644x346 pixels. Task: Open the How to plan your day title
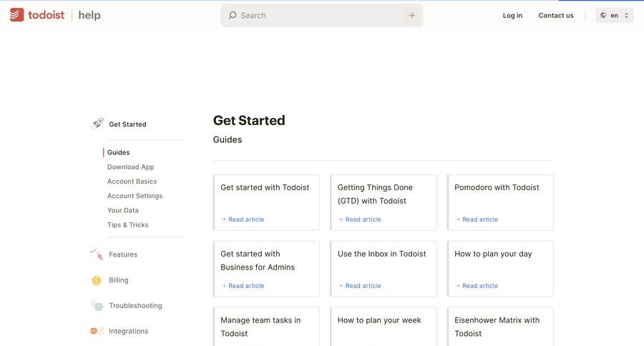493,254
